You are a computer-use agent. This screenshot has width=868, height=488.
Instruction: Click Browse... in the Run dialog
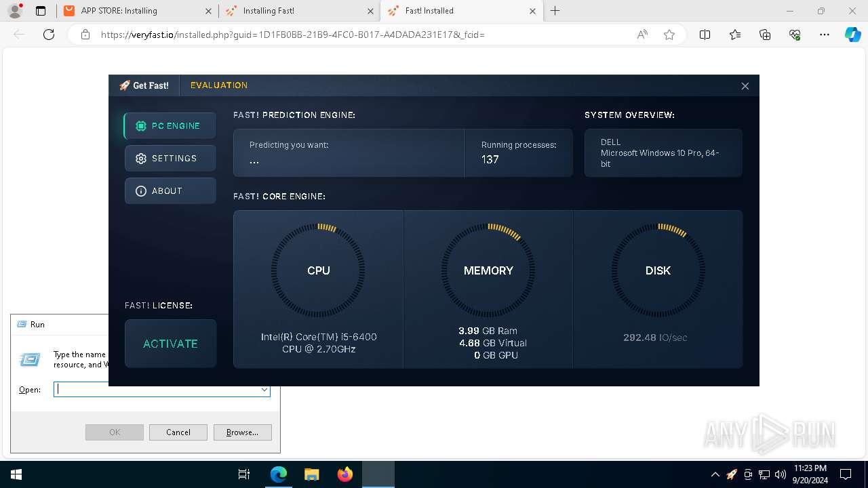[242, 432]
